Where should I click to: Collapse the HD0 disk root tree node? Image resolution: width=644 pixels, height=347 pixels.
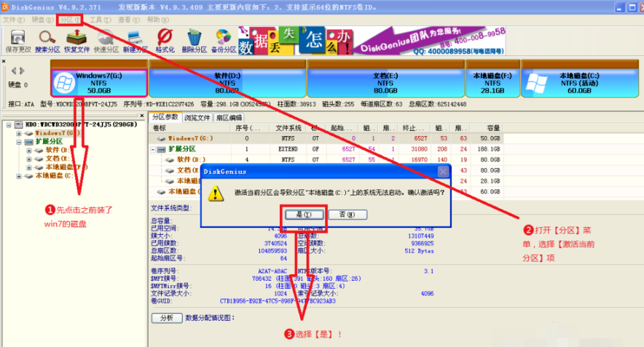point(9,125)
